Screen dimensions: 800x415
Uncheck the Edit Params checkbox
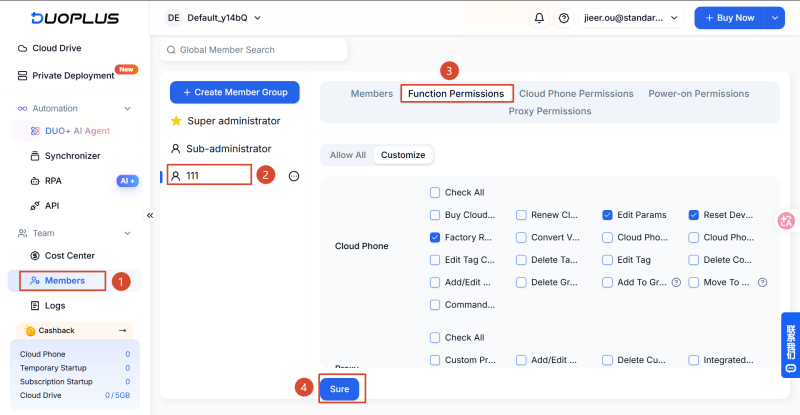(607, 215)
